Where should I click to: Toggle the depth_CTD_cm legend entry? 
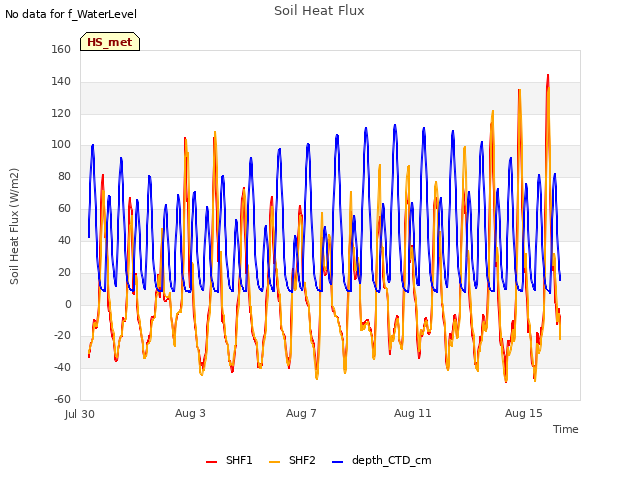pos(382,460)
